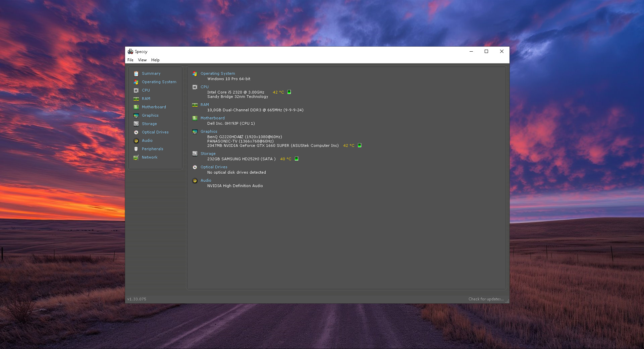Open the Optical Drives heading link
This screenshot has width=644, height=349.
pyautogui.click(x=214, y=167)
